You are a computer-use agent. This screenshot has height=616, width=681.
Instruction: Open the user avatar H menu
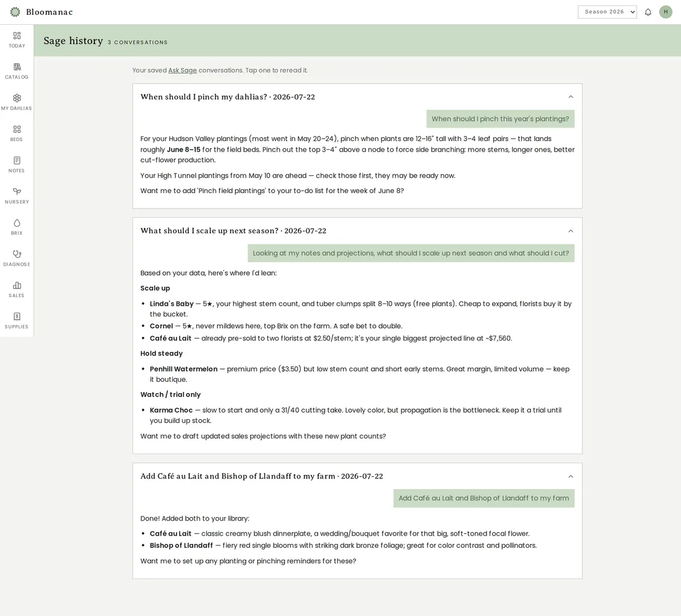[666, 12]
